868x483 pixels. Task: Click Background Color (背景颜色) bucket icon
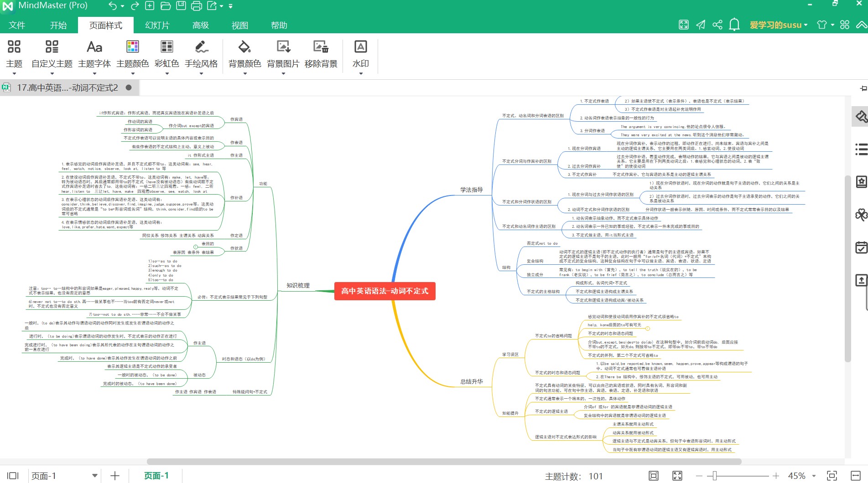point(244,47)
